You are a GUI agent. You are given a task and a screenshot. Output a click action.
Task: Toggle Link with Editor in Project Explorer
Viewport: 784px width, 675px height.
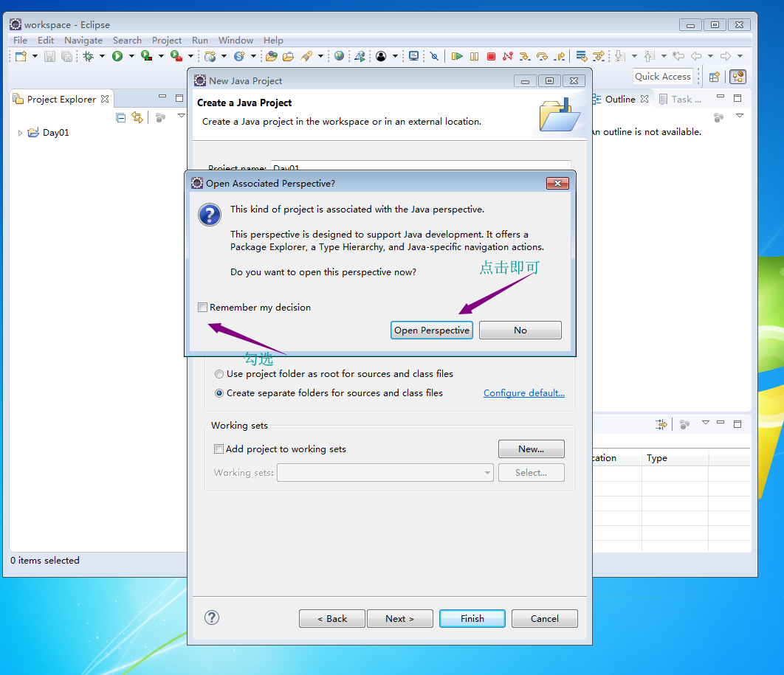pos(137,117)
